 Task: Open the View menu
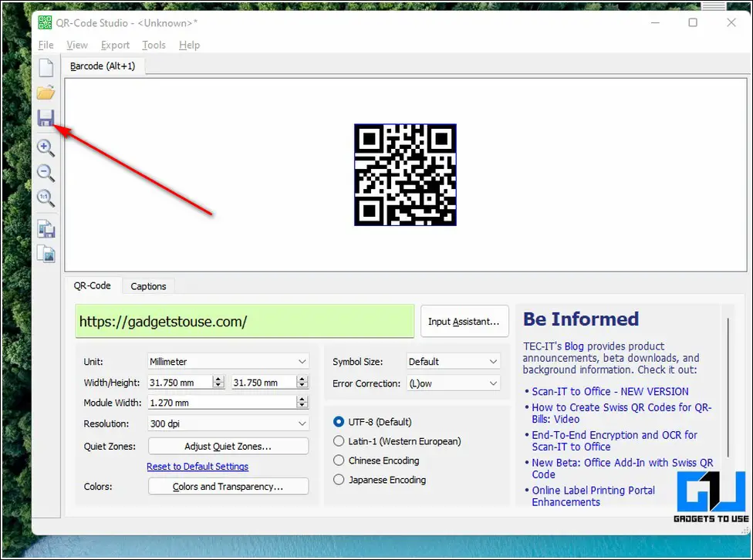point(77,46)
